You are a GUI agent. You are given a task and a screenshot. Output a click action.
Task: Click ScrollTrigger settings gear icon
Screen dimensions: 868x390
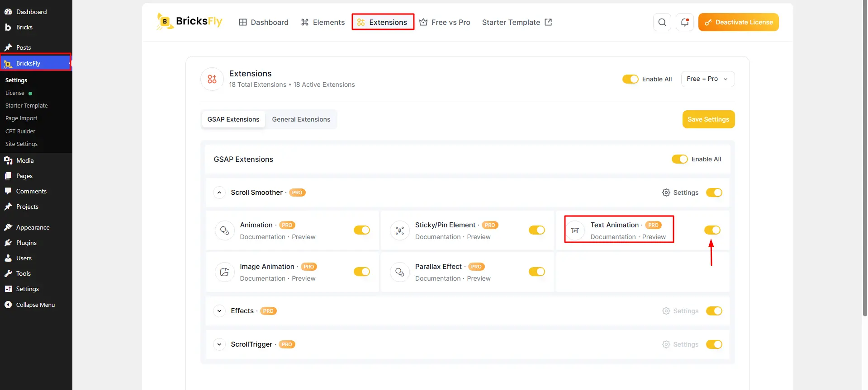click(x=666, y=344)
